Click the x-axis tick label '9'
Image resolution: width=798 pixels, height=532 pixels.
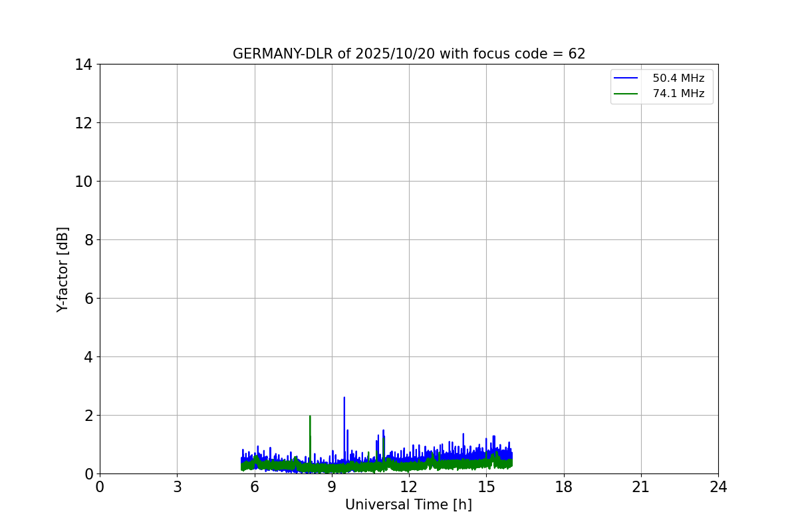pyautogui.click(x=332, y=487)
